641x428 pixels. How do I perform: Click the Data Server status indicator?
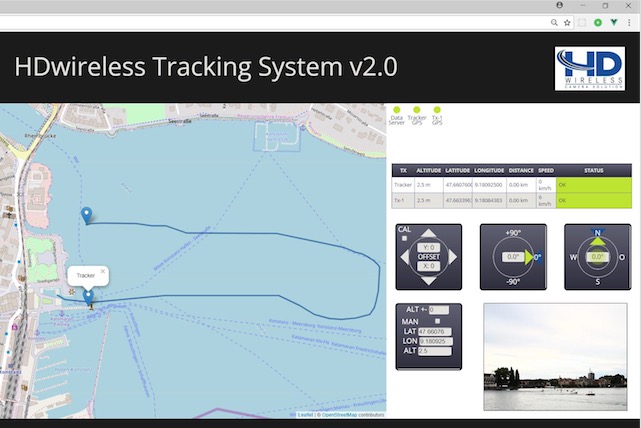pos(397,110)
